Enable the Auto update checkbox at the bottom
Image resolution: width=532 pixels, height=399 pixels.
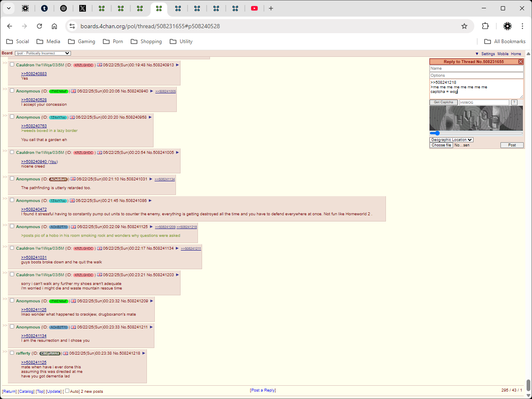(67, 391)
